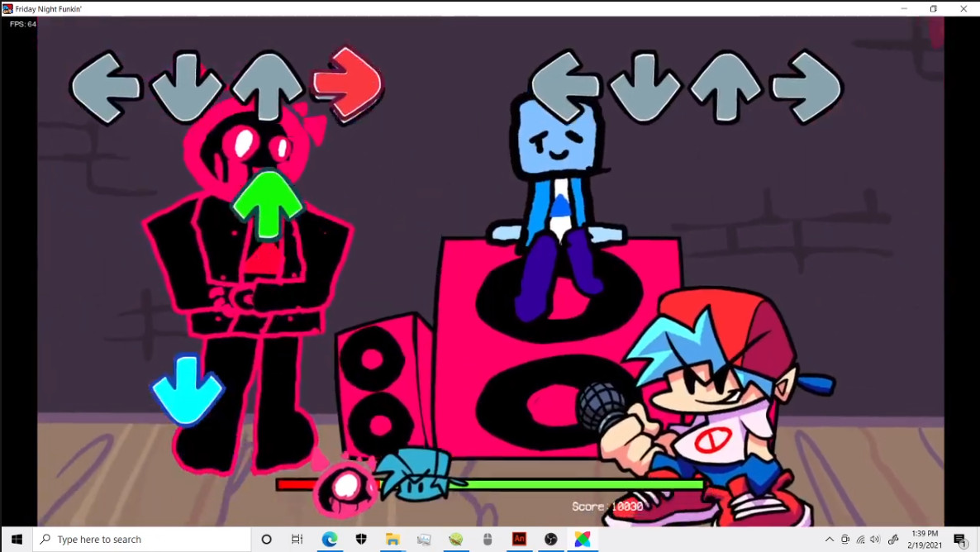Viewport: 980px width, 552px height.
Task: Click the FPS: 64 counter
Action: [23, 25]
